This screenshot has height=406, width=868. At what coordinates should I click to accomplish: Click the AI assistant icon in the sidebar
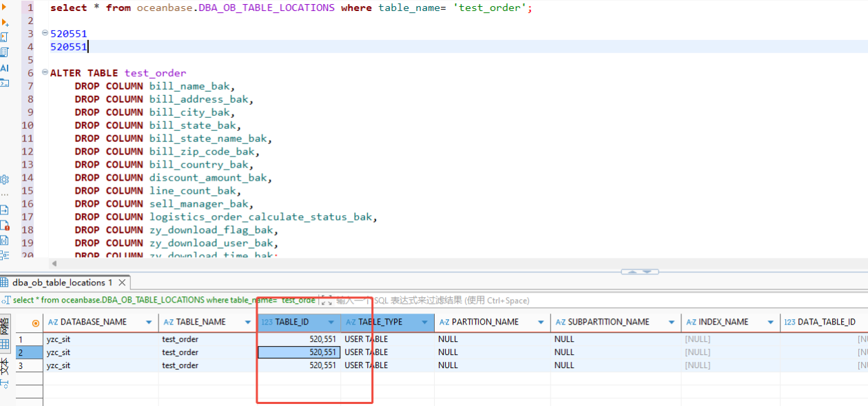5,68
